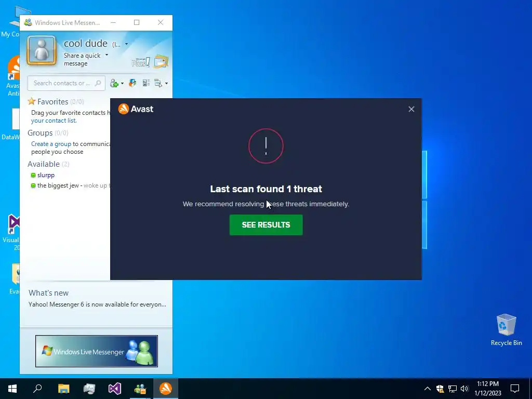Maximize the Windows Live Messenger window

point(137,22)
